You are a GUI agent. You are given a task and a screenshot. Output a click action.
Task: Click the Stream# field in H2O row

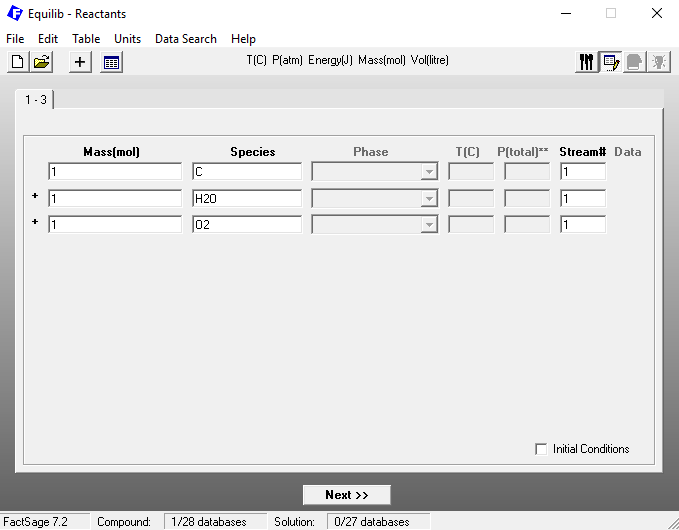tap(583, 199)
